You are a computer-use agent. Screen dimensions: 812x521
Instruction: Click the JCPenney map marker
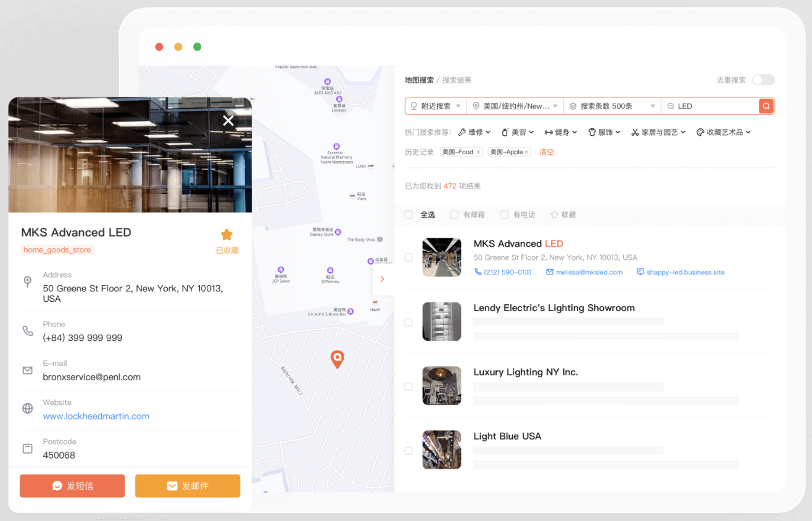[330, 270]
